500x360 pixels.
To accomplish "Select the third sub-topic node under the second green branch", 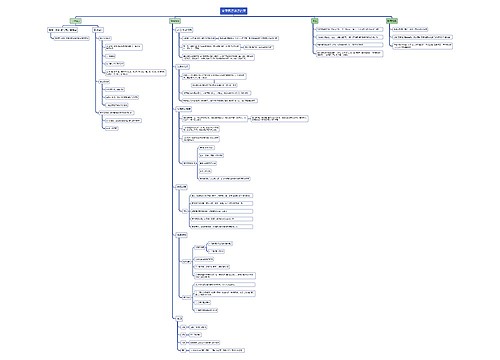I will (184, 109).
